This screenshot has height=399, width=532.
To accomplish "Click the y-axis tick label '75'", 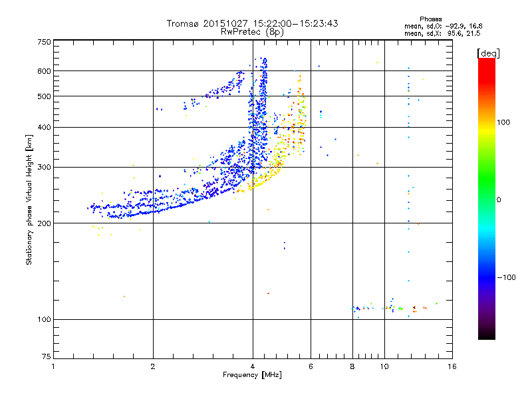I will [47, 356].
